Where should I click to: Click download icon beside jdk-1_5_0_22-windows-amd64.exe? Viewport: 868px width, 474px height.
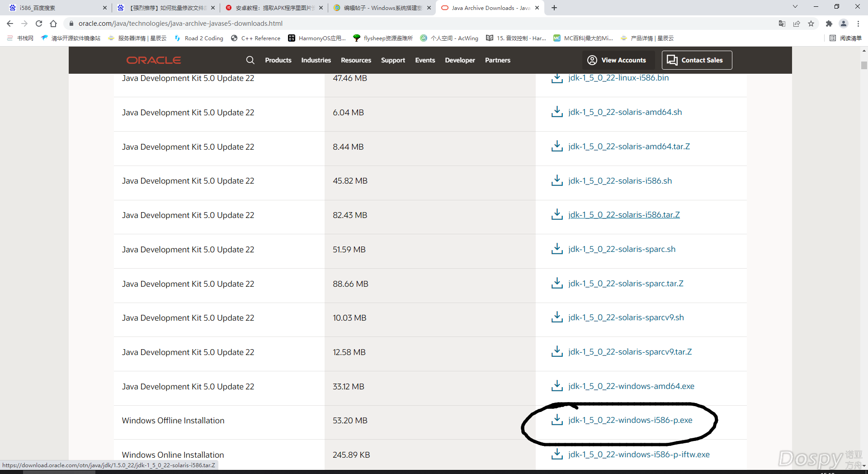(x=557, y=386)
